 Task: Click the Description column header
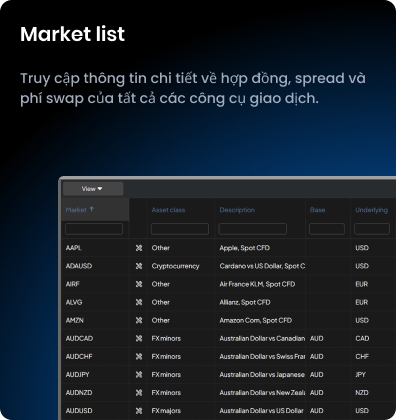(237, 210)
